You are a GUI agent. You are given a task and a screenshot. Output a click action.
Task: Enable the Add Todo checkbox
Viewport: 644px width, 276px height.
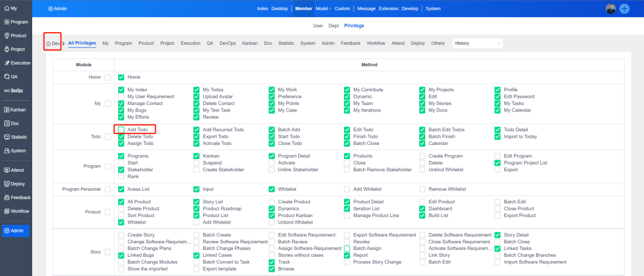pos(122,129)
